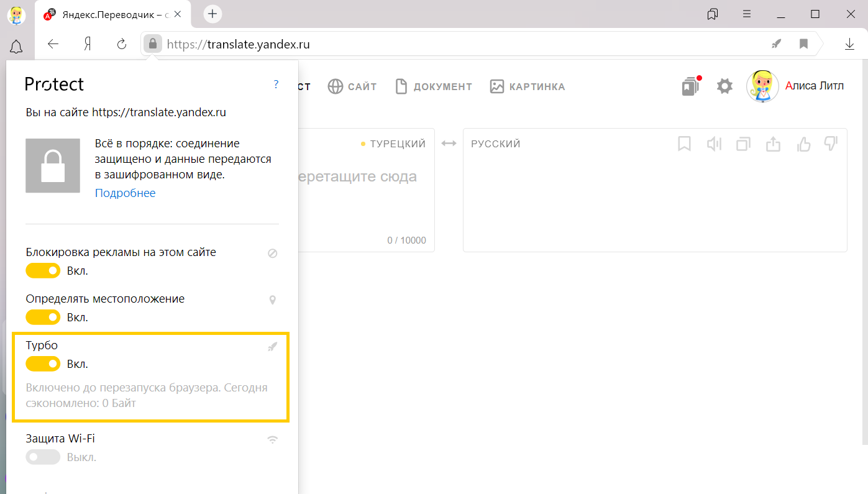868x494 pixels.
Task: Click the Protect panel heading
Action: [54, 85]
